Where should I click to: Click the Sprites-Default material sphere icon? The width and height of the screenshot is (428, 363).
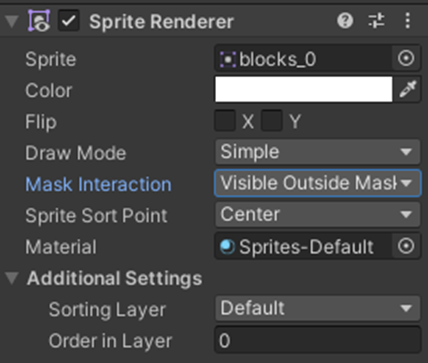227,247
